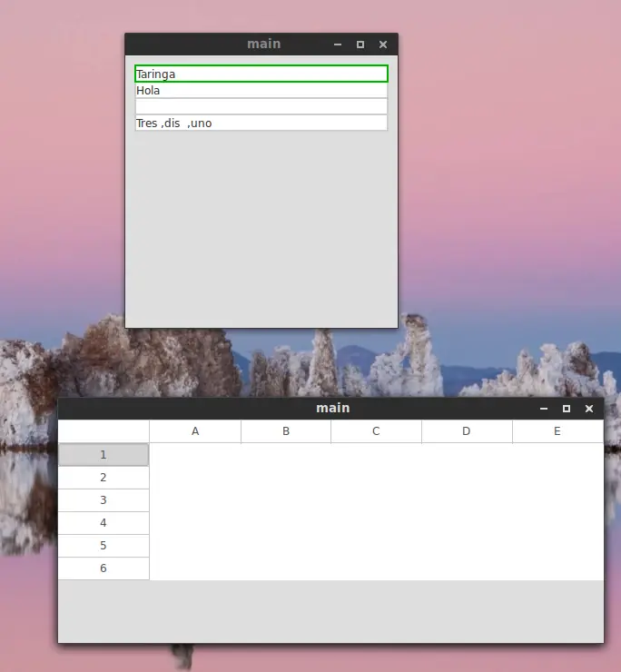Select column header B in spreadsheet window
Screen dimensions: 621x672
[286, 431]
